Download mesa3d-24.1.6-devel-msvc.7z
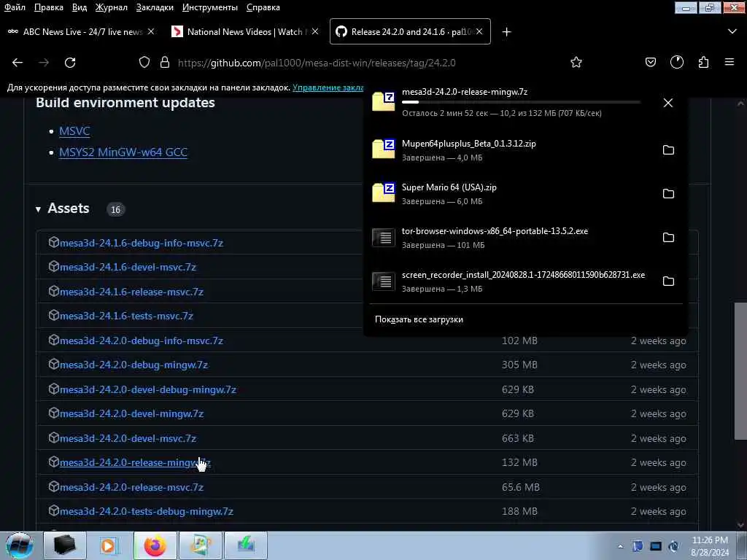The image size is (747, 560). [128, 267]
